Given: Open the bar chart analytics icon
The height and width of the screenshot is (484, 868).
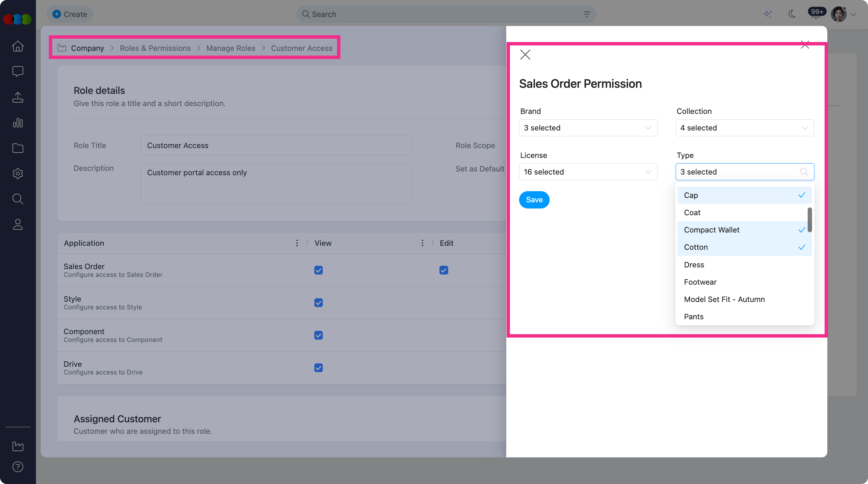Looking at the screenshot, I should pos(18,123).
